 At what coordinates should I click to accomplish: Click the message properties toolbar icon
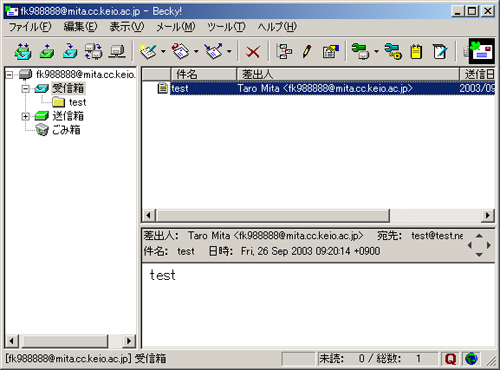click(330, 51)
